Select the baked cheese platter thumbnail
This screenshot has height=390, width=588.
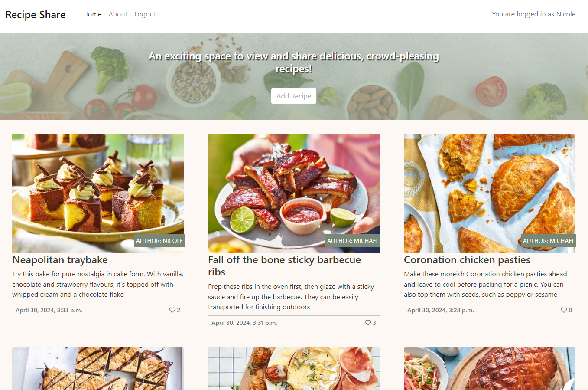click(x=294, y=369)
